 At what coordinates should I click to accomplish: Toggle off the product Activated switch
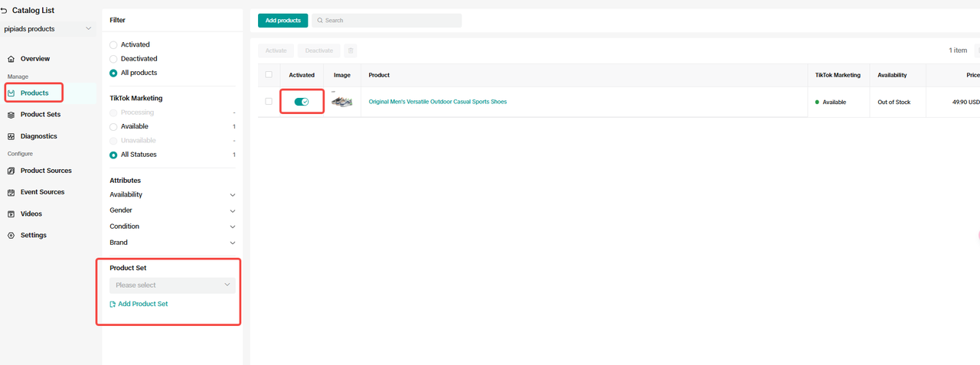302,102
